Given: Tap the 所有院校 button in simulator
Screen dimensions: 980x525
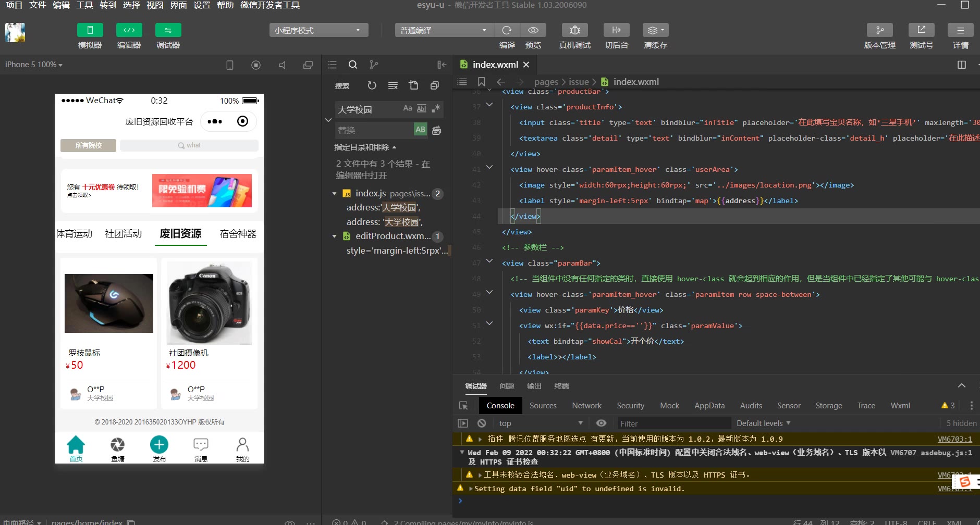Looking at the screenshot, I should (x=88, y=145).
